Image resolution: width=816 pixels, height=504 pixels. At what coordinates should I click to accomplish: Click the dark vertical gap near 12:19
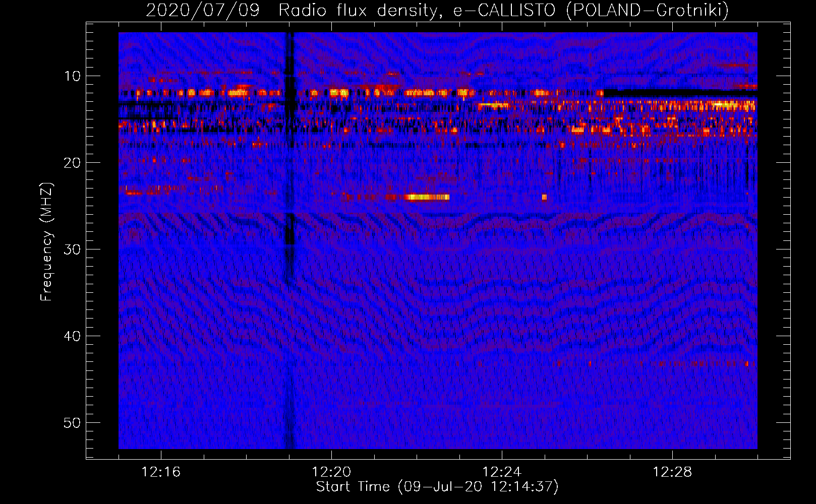click(x=289, y=240)
